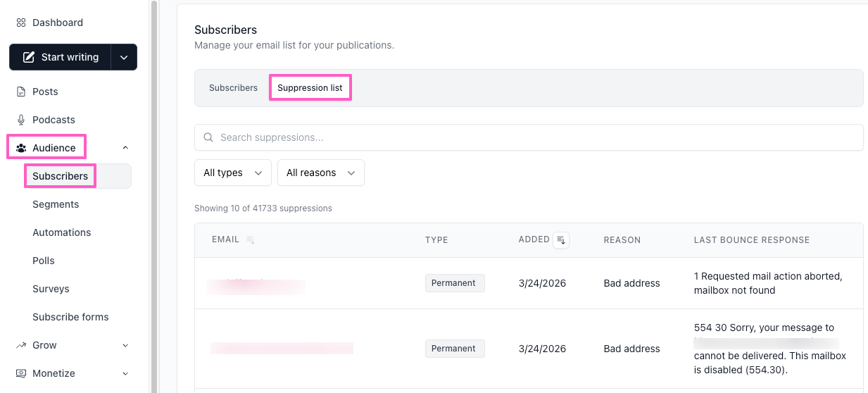This screenshot has height=393, width=868.
Task: Click the Grow trend arrow icon
Action: 21,345
